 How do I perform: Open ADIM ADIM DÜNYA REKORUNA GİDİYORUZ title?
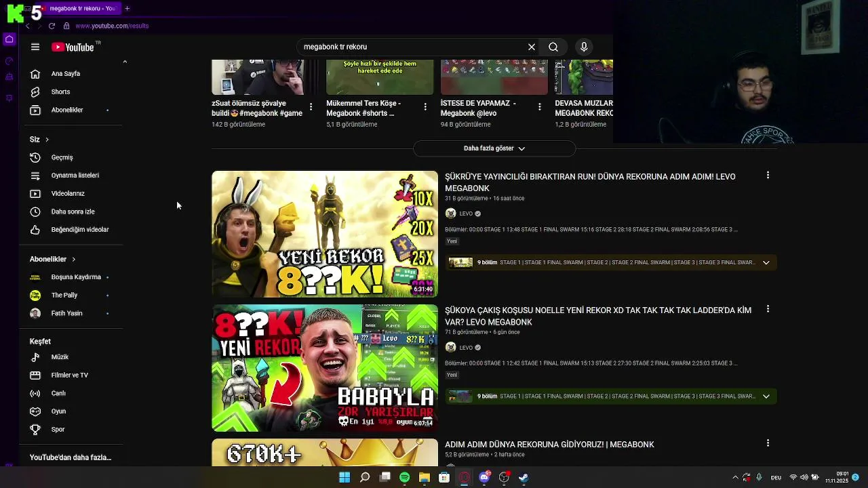point(549,445)
